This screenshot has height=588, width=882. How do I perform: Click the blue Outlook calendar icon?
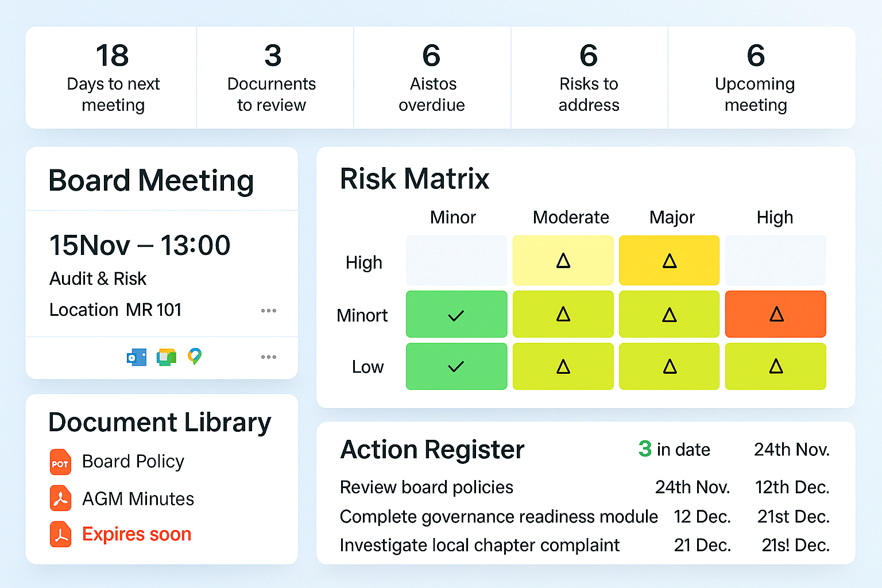click(137, 357)
